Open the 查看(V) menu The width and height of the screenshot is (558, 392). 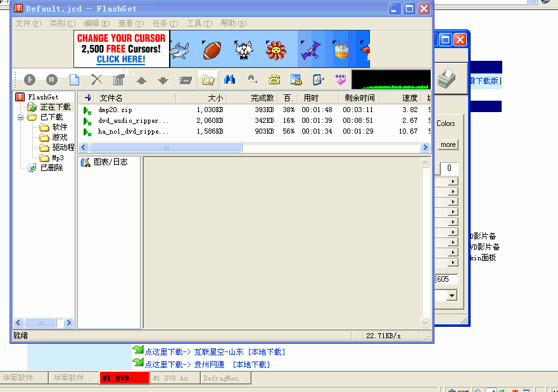(x=131, y=23)
